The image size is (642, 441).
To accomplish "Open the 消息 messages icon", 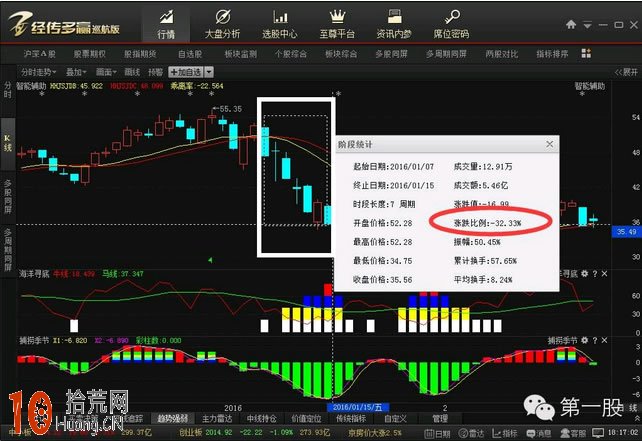I will click(x=539, y=433).
